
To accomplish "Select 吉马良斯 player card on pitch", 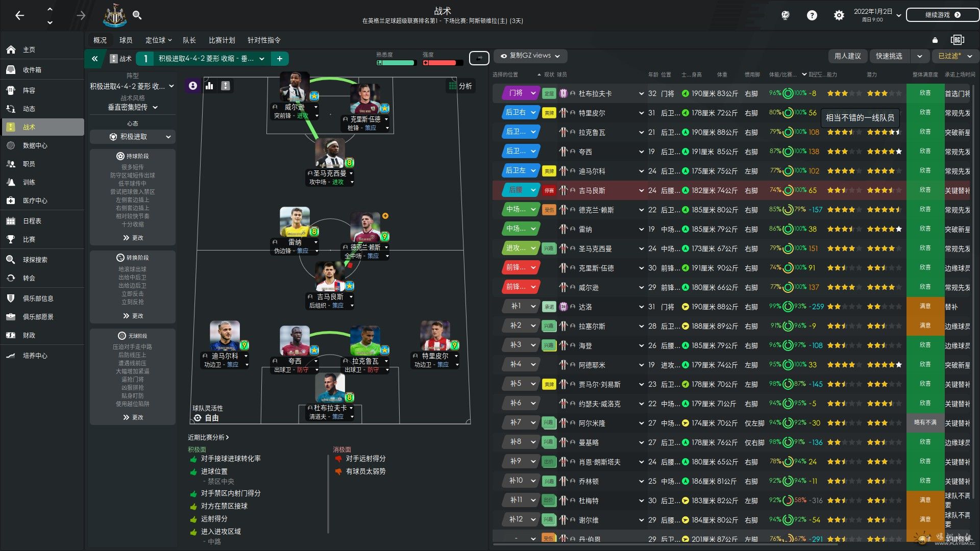I will pos(330,286).
